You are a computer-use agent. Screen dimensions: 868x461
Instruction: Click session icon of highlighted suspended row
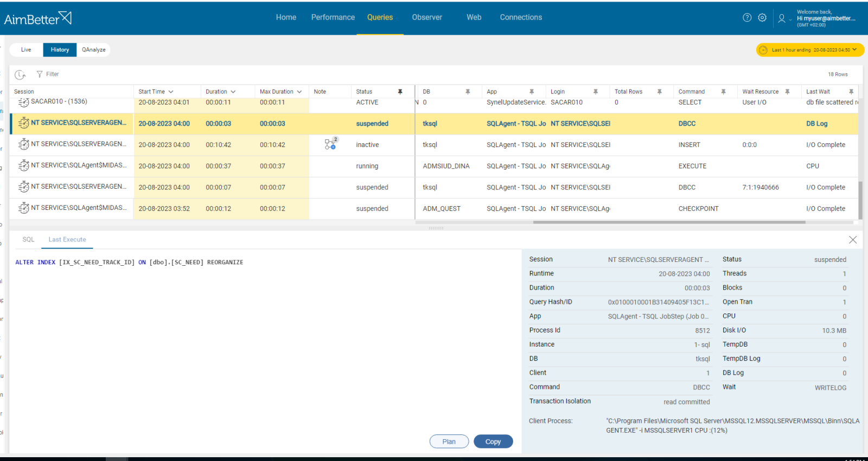(x=24, y=123)
